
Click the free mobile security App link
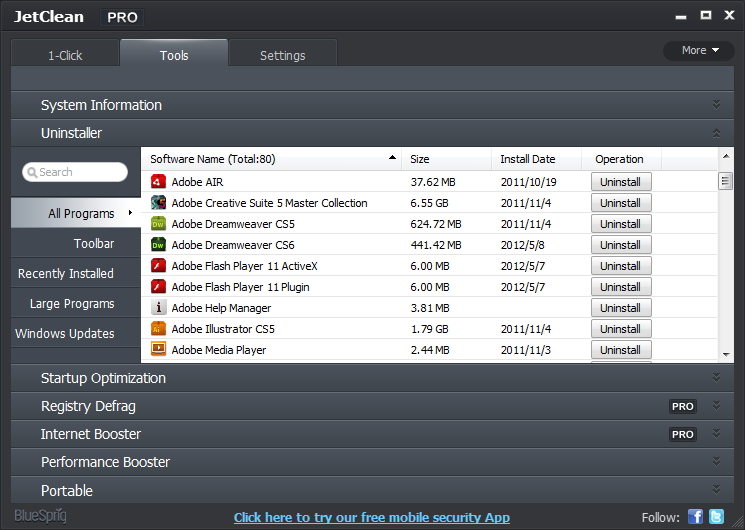click(x=371, y=517)
